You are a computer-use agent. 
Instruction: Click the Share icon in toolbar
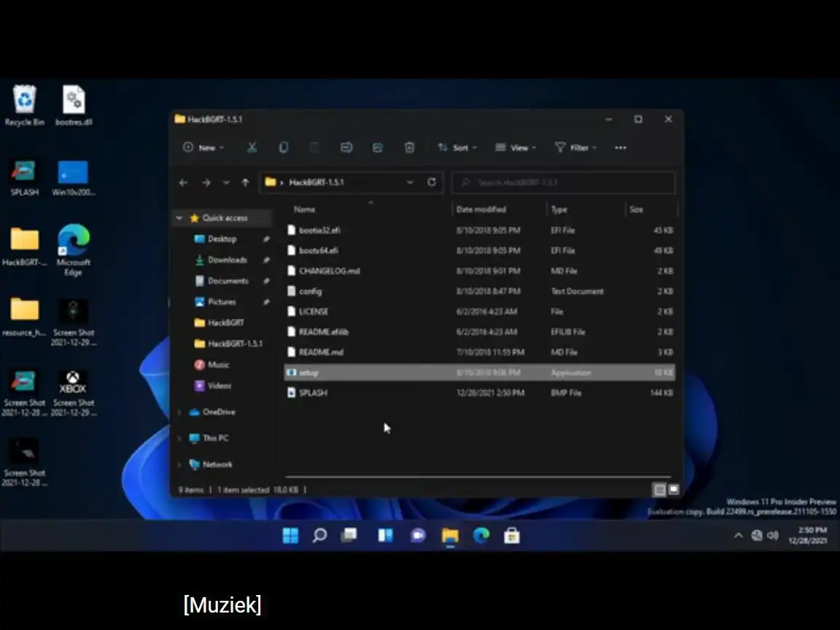(378, 147)
